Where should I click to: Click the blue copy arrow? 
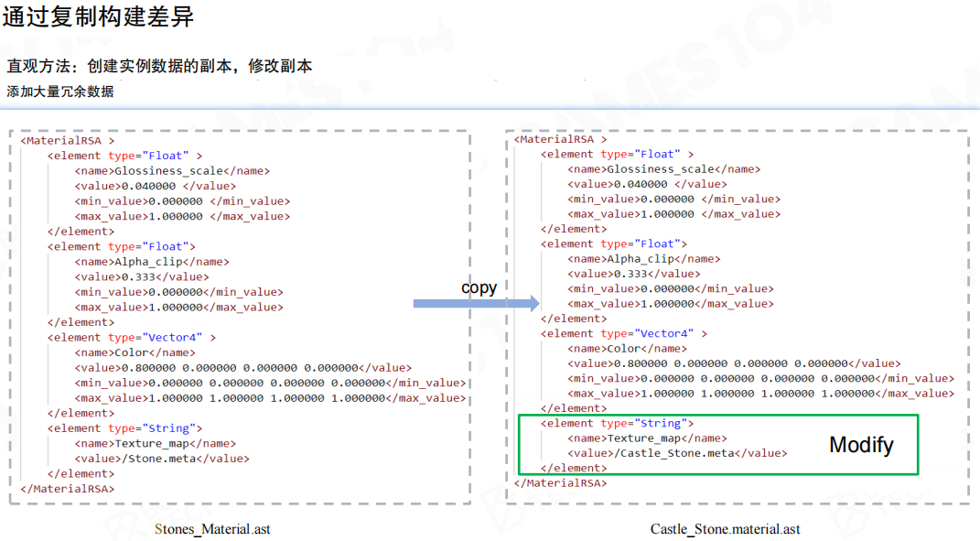[x=476, y=304]
